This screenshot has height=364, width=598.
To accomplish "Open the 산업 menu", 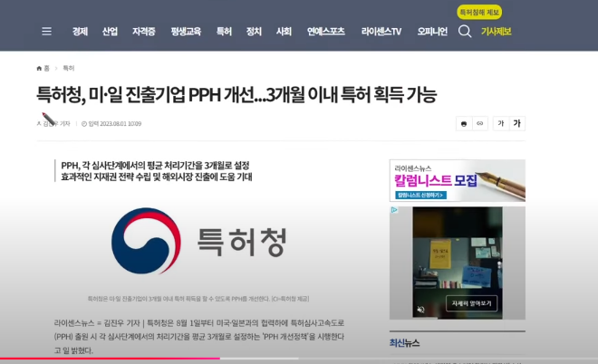I will click(110, 32).
